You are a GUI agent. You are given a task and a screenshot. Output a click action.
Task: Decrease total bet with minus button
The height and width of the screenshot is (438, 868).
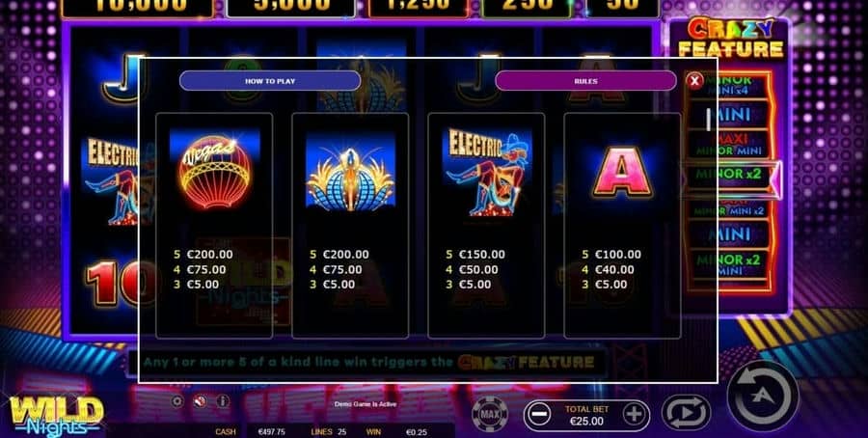click(x=538, y=415)
